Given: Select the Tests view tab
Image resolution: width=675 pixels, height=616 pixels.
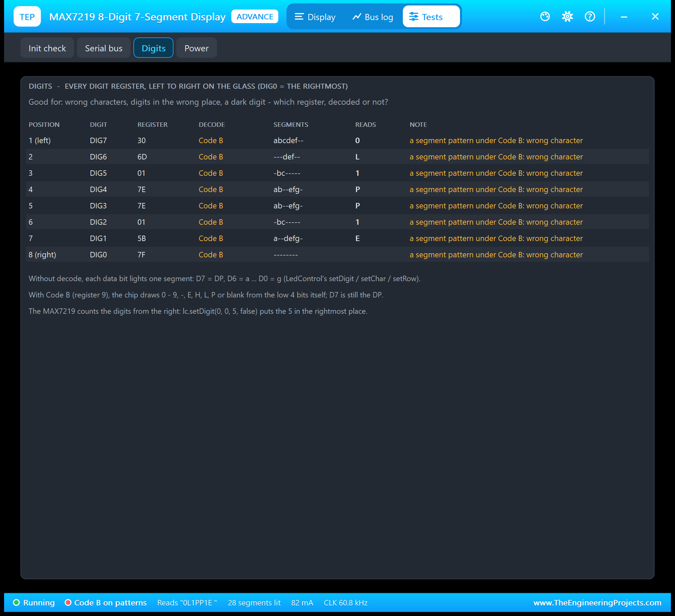Looking at the screenshot, I should pyautogui.click(x=431, y=17).
